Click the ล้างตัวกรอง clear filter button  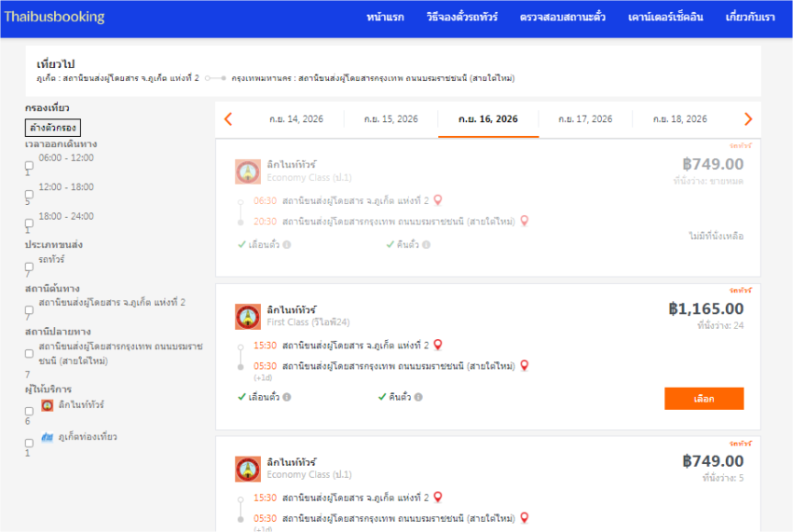pos(52,128)
